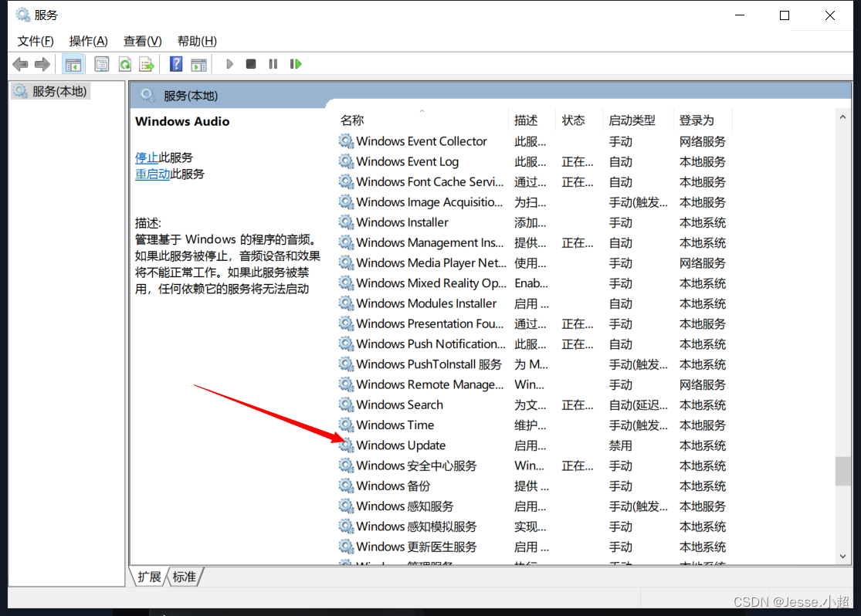Click the Export List toolbar icon

147,64
